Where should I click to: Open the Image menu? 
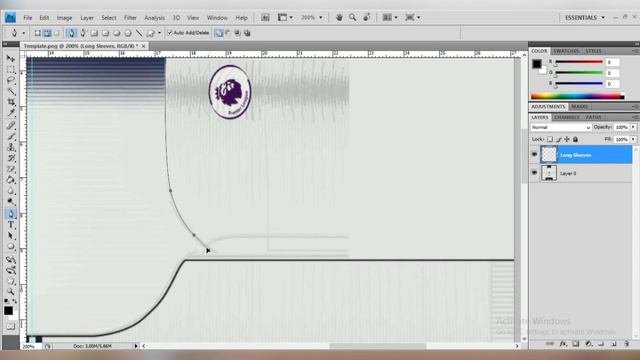pos(64,18)
